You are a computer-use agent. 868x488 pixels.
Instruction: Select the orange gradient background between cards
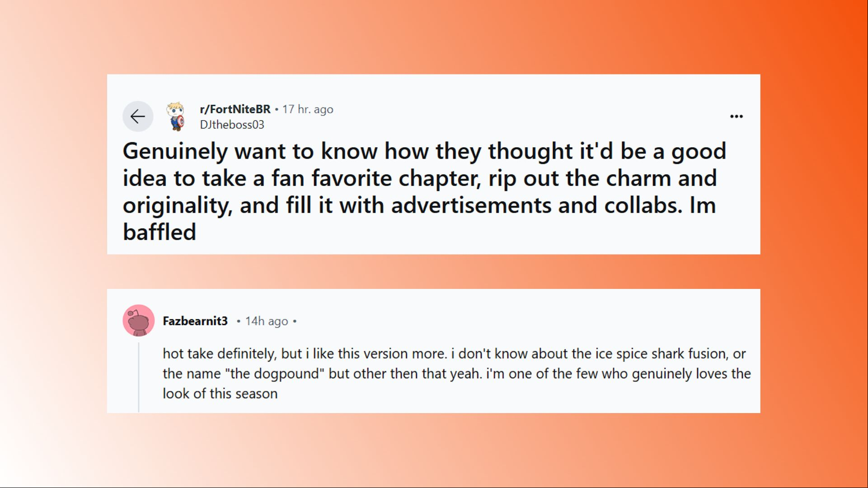(433, 271)
